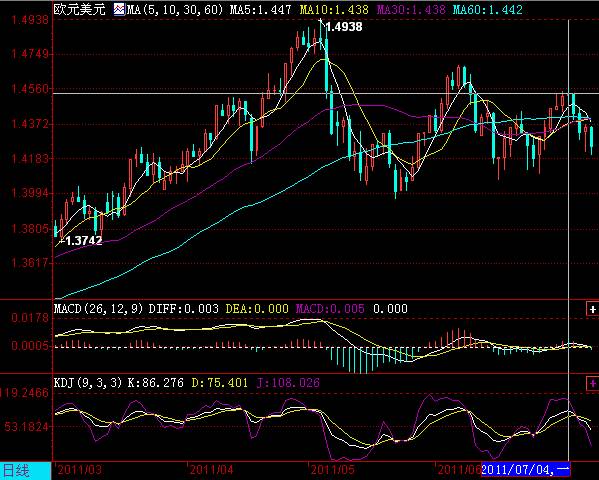
Task: Click the 1.4938 high price marker
Action: [x=344, y=27]
